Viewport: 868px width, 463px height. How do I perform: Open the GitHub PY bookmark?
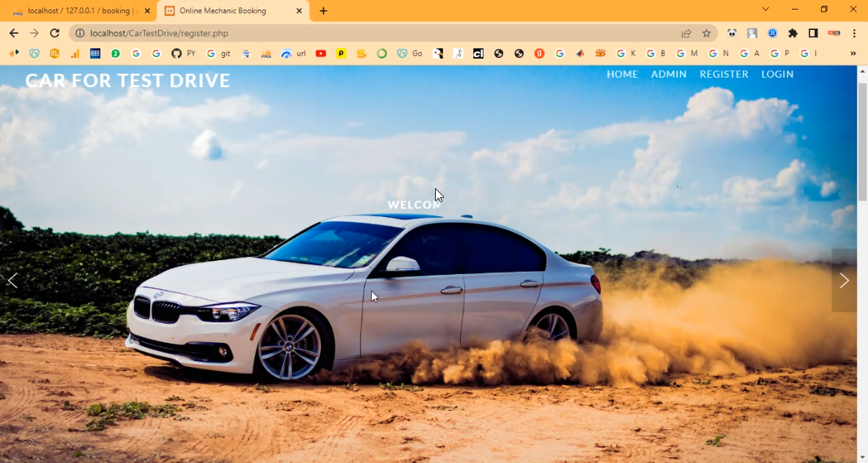183,53
